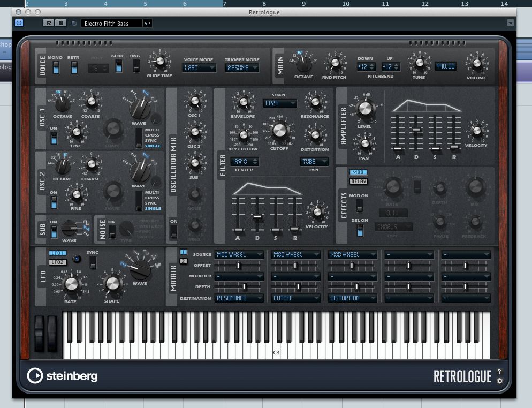Click the amplifier Velocity knob
This screenshot has height=408, width=532.
click(x=477, y=131)
